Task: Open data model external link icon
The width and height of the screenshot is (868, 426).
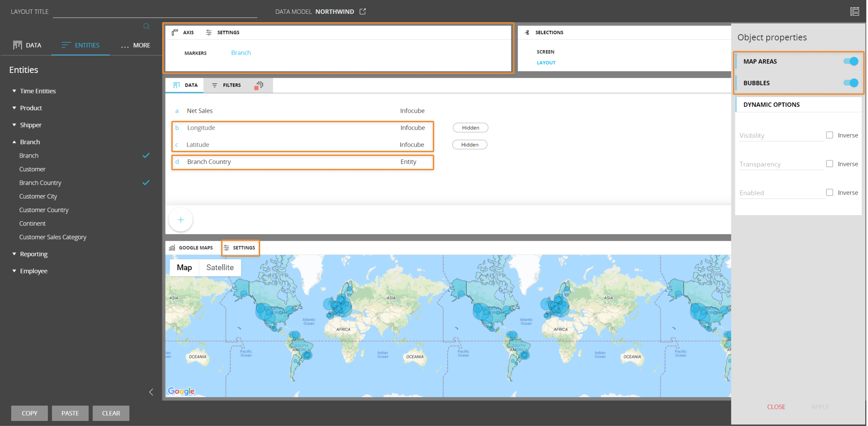Action: (x=363, y=11)
